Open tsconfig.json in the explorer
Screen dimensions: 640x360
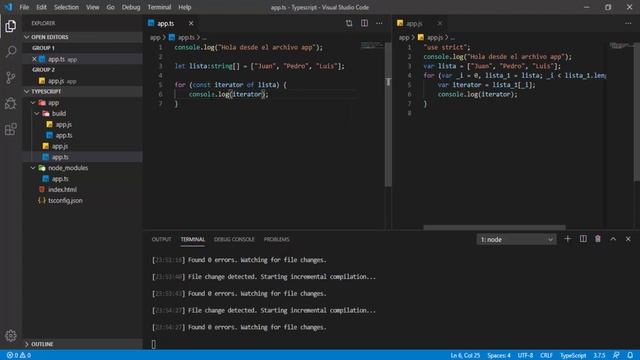(65, 200)
